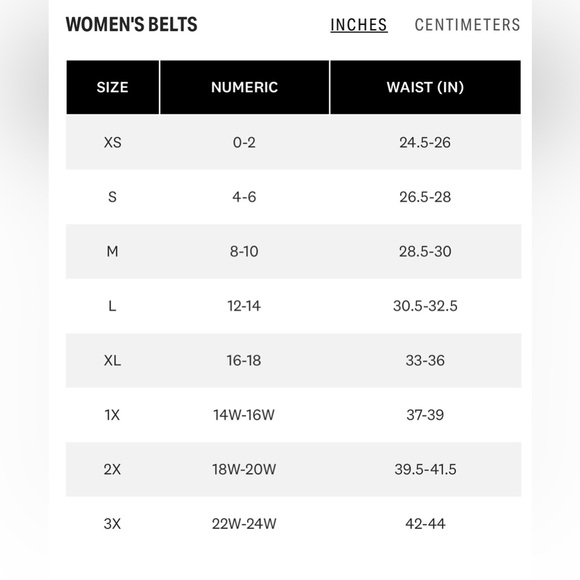The height and width of the screenshot is (580, 580).
Task: Select the XS size cell
Action: click(112, 142)
